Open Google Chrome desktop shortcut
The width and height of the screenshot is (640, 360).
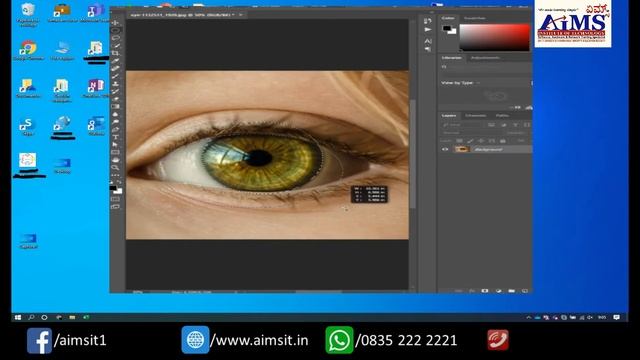click(28, 51)
